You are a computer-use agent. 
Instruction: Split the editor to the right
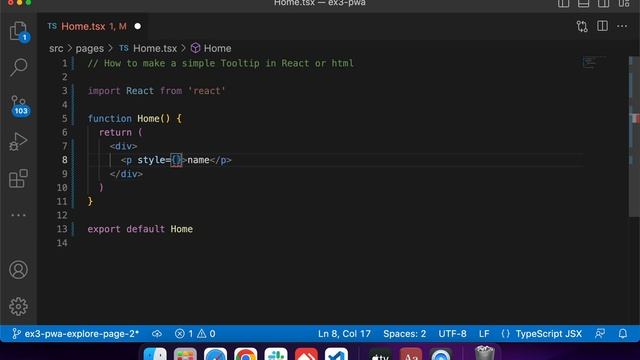coord(602,26)
